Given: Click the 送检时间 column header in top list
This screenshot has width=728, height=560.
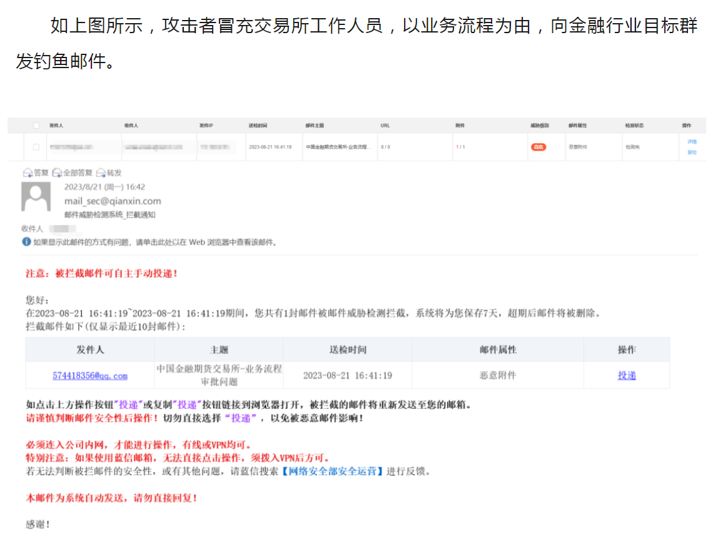Looking at the screenshot, I should [x=258, y=126].
